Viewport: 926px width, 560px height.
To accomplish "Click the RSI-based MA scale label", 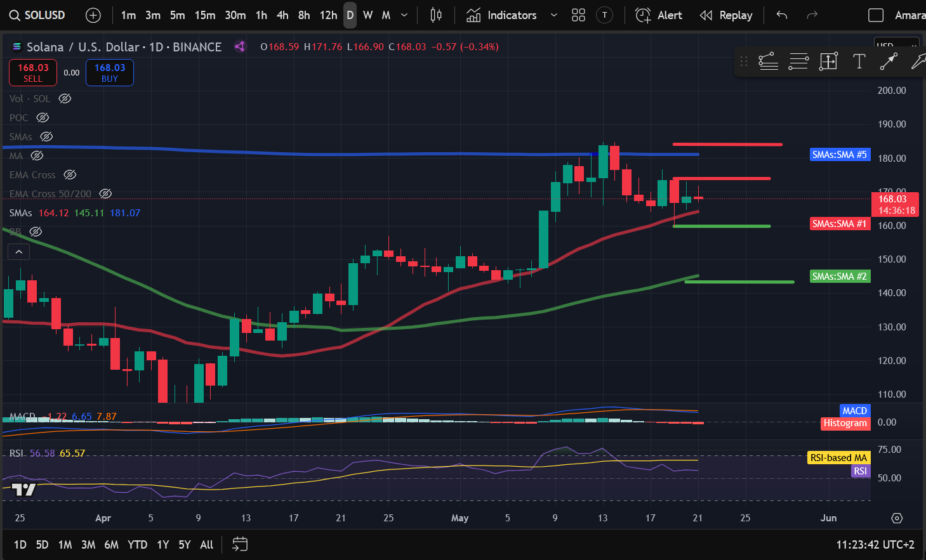I will coord(838,458).
